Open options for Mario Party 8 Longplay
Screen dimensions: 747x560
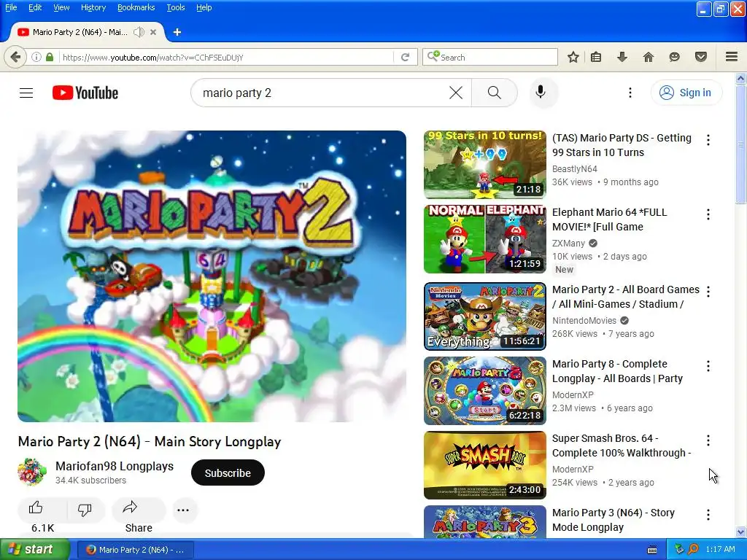click(x=708, y=366)
